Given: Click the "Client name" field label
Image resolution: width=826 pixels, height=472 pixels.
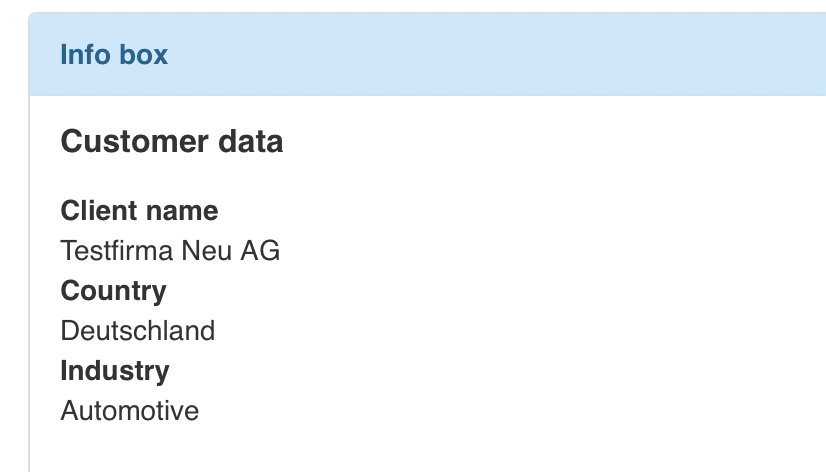Looking at the screenshot, I should 139,211.
